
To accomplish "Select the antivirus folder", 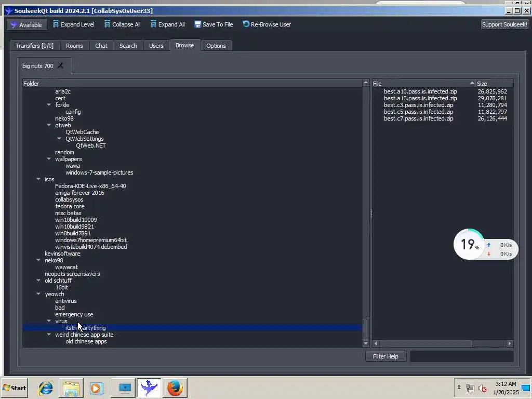I will click(x=66, y=301).
